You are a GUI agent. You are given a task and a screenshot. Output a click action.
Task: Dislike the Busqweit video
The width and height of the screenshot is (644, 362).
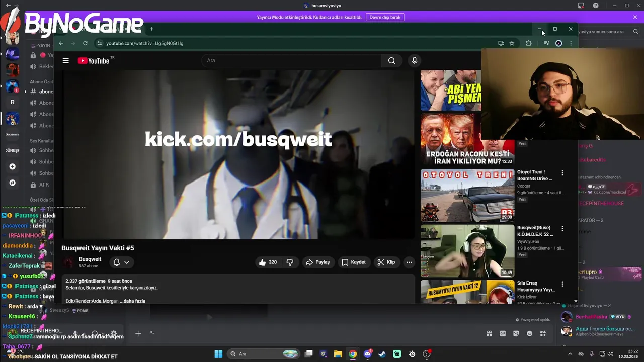290,262
